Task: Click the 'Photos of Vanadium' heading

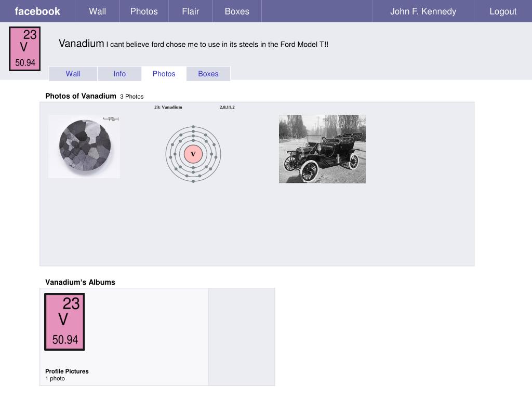Action: coord(81,96)
